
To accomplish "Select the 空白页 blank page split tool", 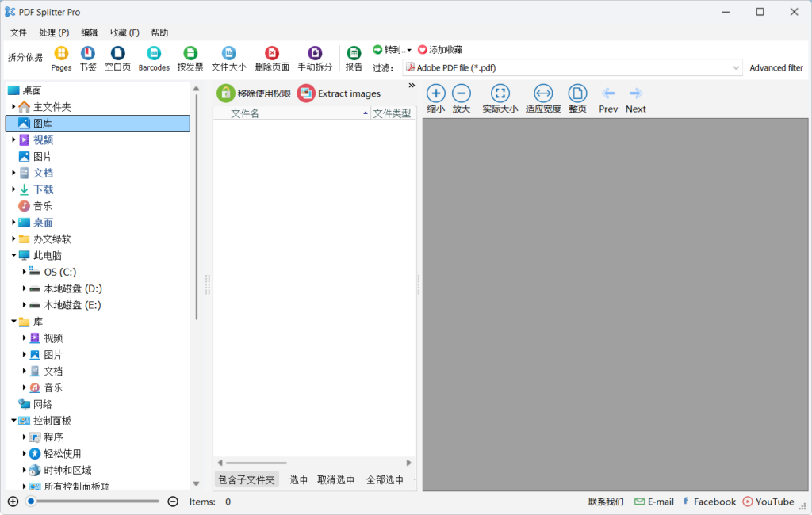I will pos(117,59).
